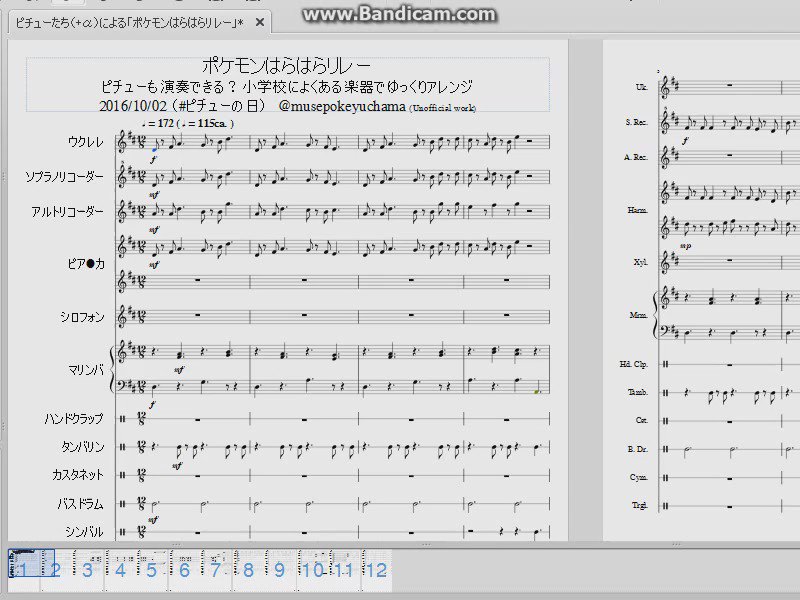Select the 2016/10/02 @musepokeyuchama credit line
The width and height of the screenshot is (800, 600).
tap(287, 106)
